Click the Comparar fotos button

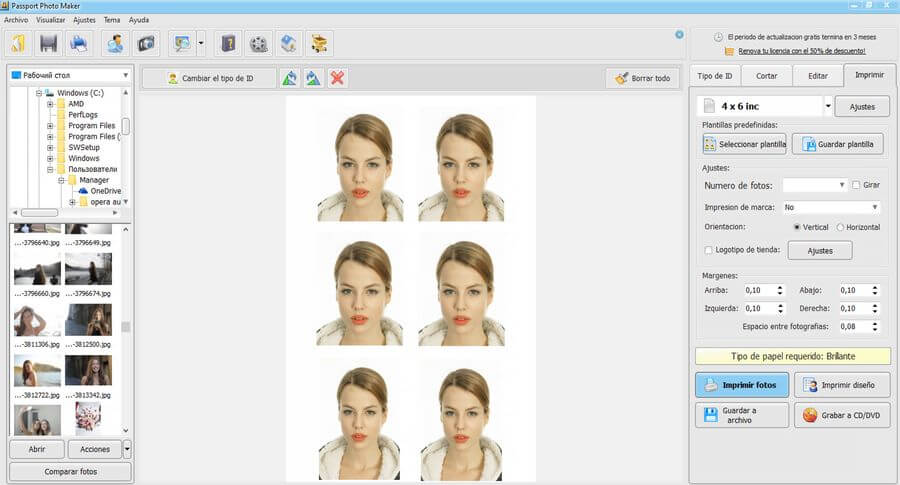71,471
